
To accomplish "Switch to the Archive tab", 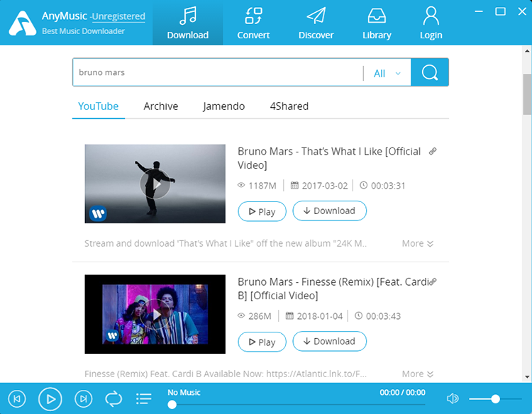I will [x=161, y=106].
